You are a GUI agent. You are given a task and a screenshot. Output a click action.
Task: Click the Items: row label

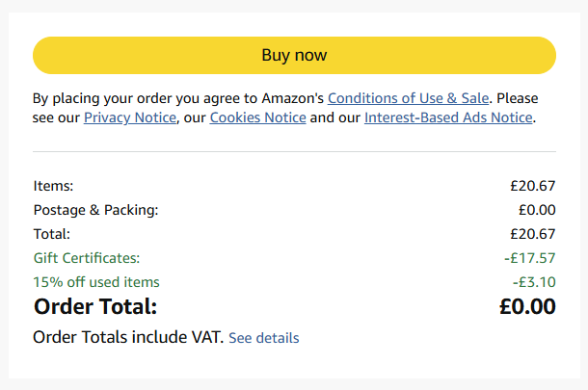coord(53,186)
